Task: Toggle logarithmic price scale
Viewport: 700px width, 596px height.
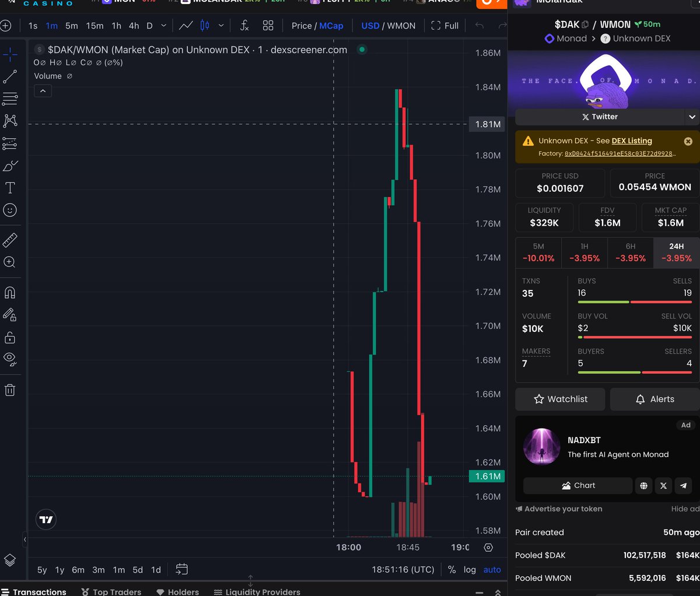Action: point(470,570)
